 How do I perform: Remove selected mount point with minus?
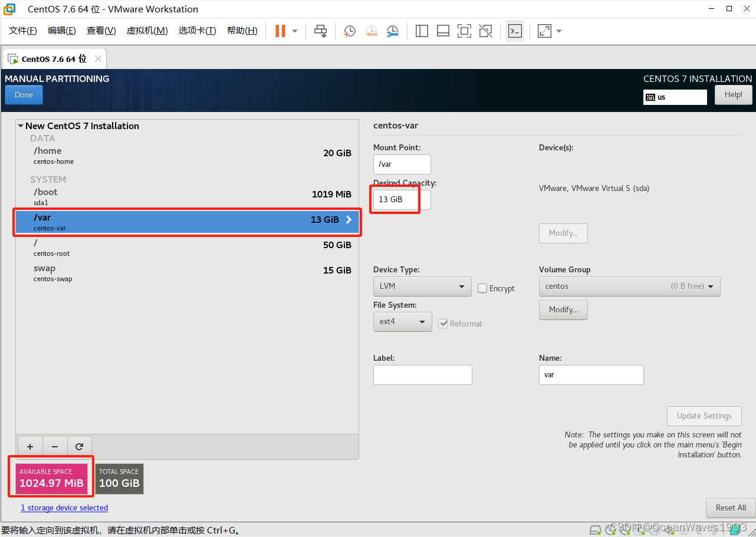55,447
